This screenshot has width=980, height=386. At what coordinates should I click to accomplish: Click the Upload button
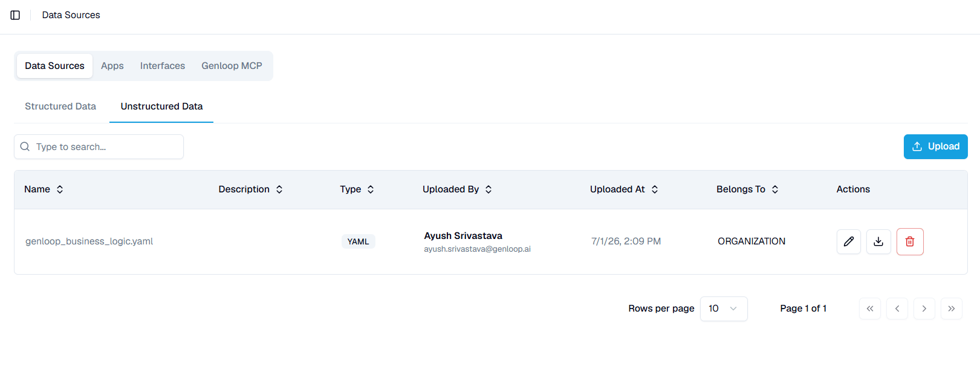click(936, 146)
